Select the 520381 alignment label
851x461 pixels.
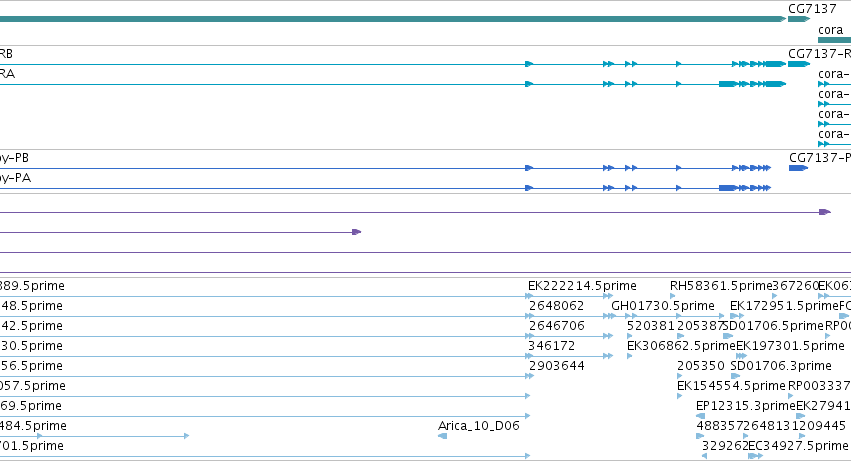pyautogui.click(x=651, y=326)
